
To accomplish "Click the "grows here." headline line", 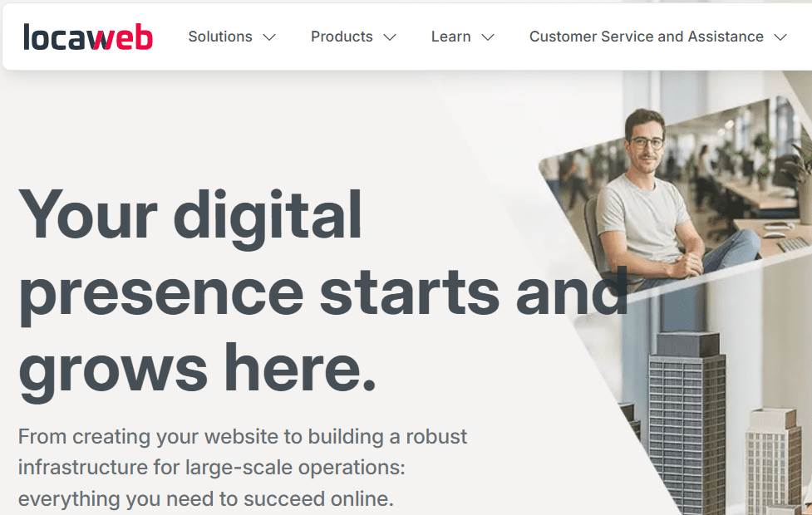I will click(197, 369).
